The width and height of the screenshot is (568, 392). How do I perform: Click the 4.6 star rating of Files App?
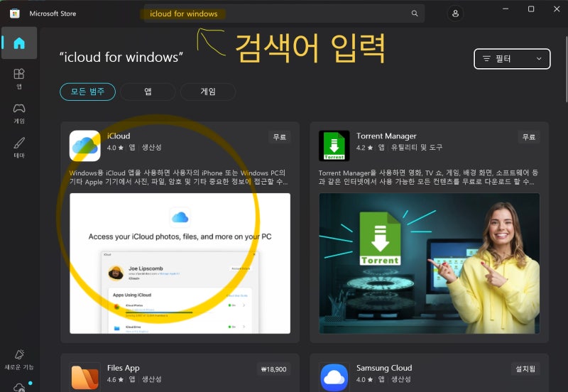(115, 379)
